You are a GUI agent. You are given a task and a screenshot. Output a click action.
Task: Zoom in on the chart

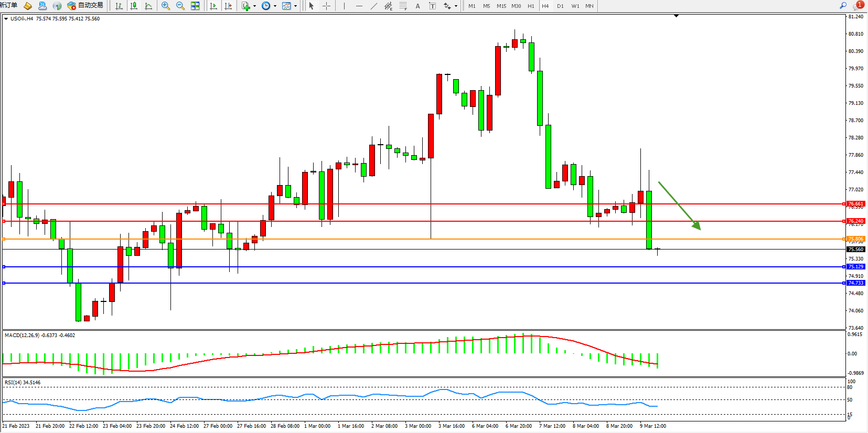pyautogui.click(x=166, y=6)
